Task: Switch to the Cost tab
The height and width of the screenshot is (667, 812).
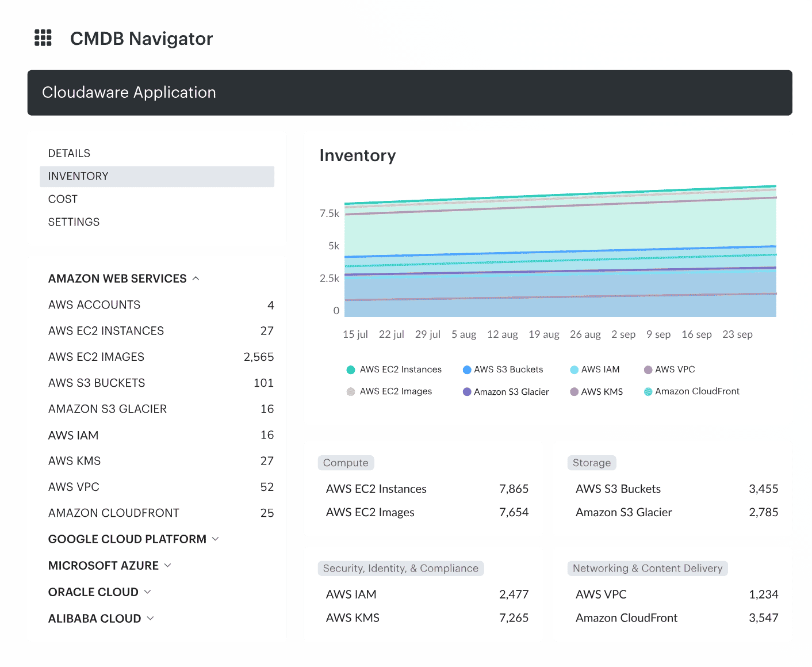Action: [62, 199]
